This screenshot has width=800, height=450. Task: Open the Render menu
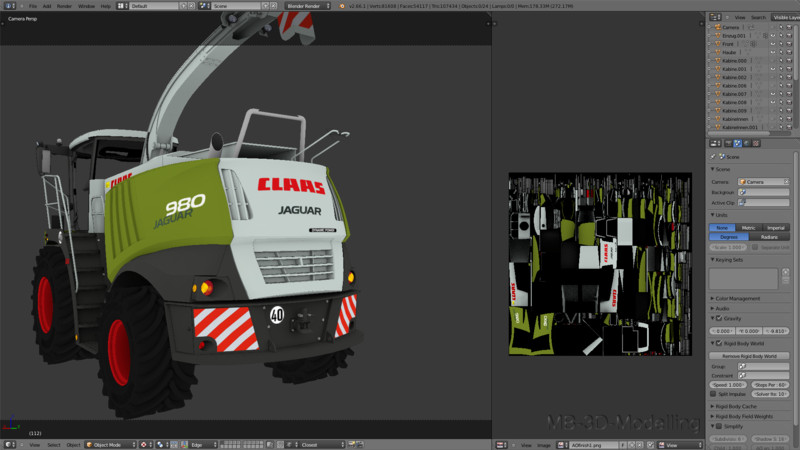[x=64, y=6]
